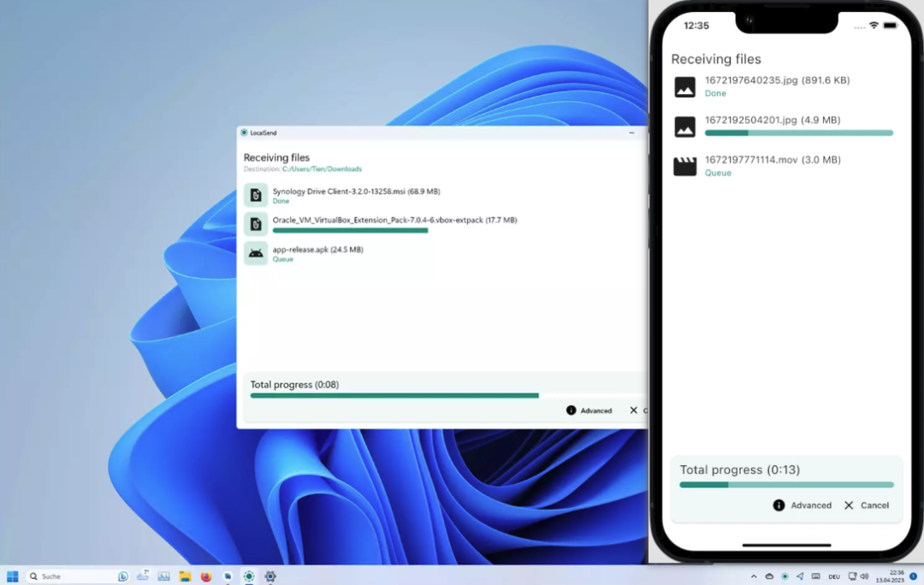Click the desktop Total progress bar

click(x=448, y=396)
